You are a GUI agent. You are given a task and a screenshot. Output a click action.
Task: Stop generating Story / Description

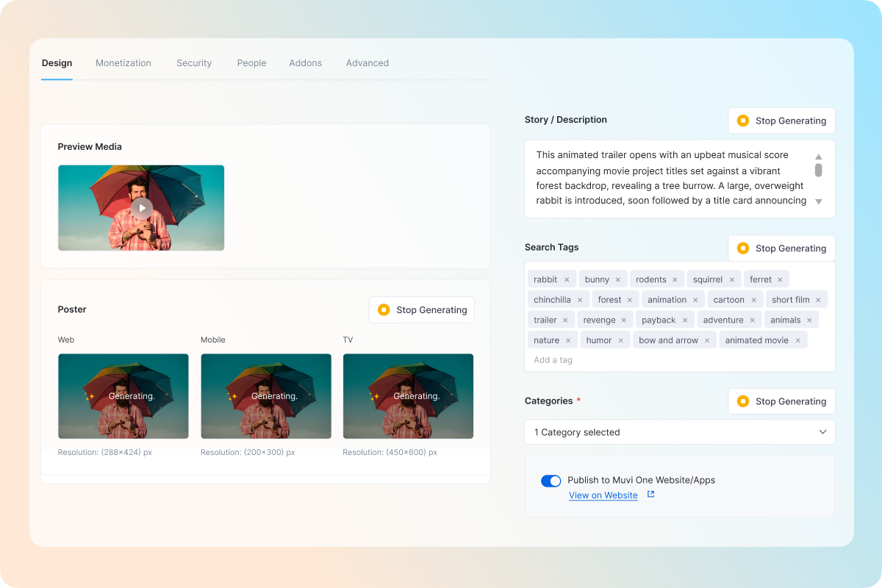pyautogui.click(x=781, y=121)
